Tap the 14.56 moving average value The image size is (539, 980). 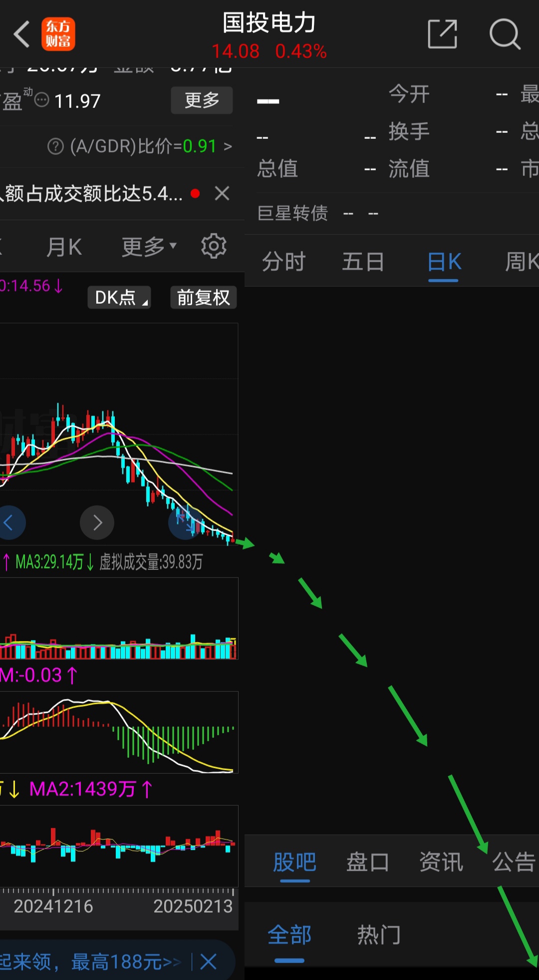(x=30, y=286)
